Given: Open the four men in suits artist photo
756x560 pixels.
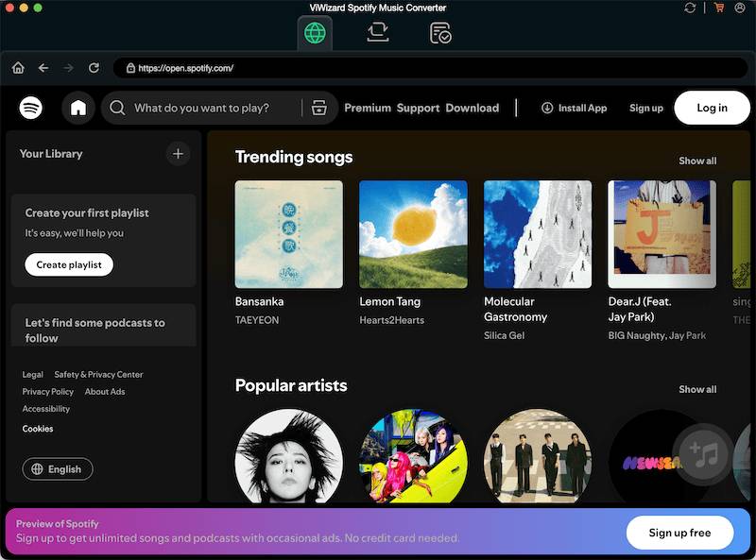Looking at the screenshot, I should pos(538,456).
